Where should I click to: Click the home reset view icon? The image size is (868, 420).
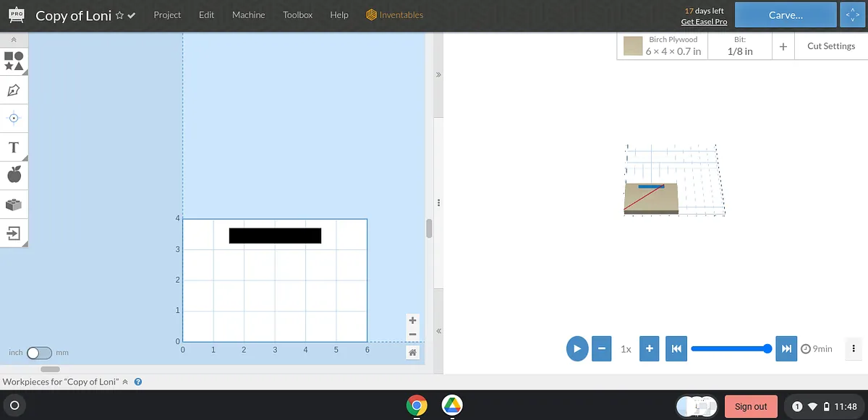click(412, 352)
